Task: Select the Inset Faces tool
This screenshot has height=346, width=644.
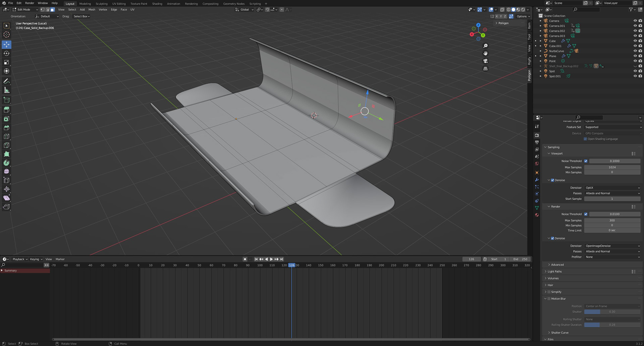Action: coord(6,119)
